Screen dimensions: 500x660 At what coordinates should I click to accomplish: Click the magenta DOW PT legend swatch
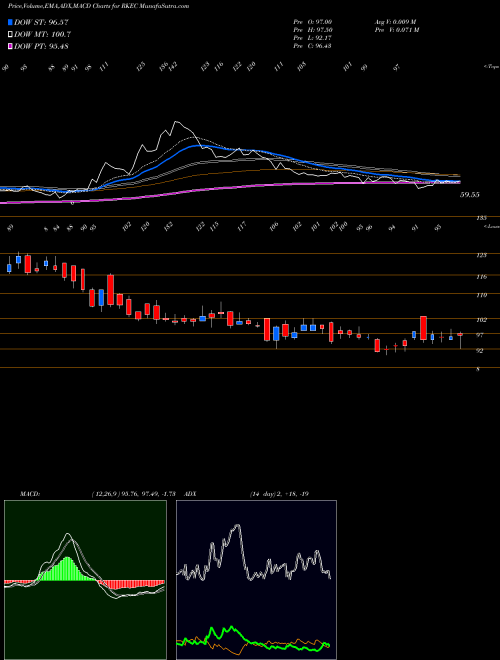10,46
